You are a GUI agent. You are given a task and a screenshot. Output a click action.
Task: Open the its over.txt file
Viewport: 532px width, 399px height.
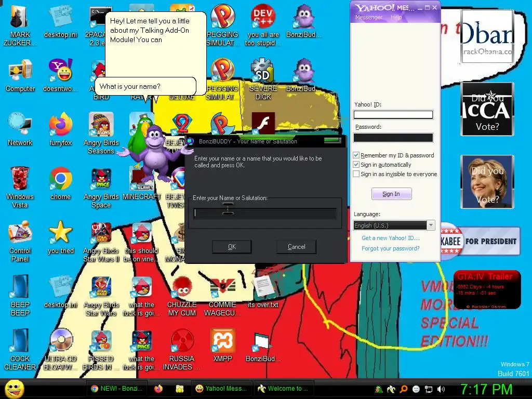263,292
